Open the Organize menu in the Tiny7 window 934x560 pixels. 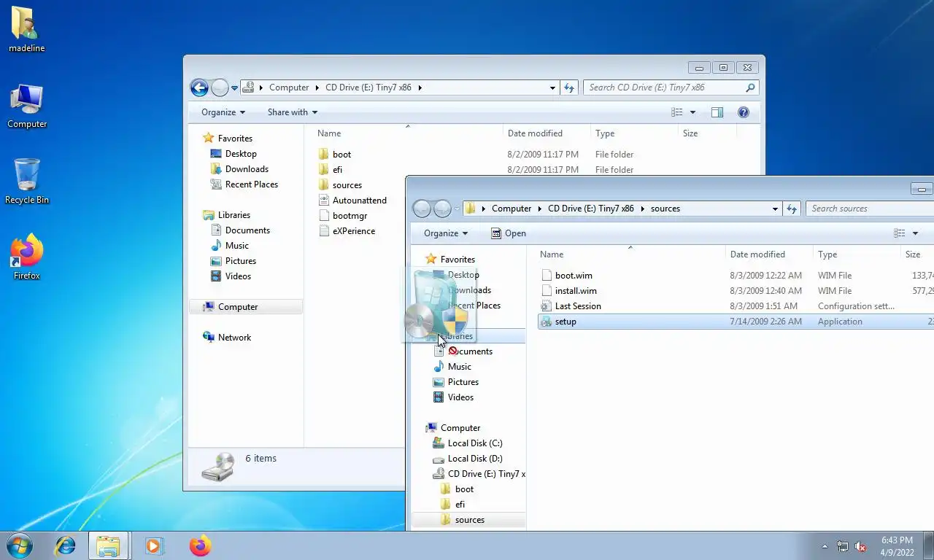pyautogui.click(x=223, y=112)
